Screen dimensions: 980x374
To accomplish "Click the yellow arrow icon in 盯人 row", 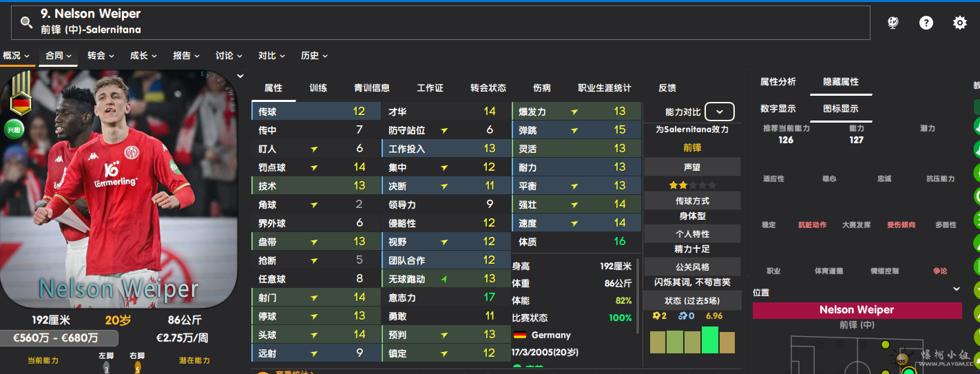I will 314,149.
